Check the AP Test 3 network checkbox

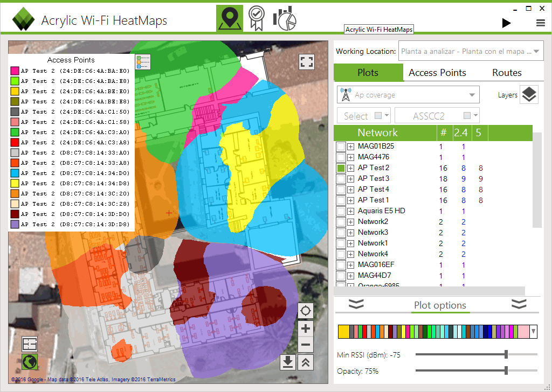point(341,179)
